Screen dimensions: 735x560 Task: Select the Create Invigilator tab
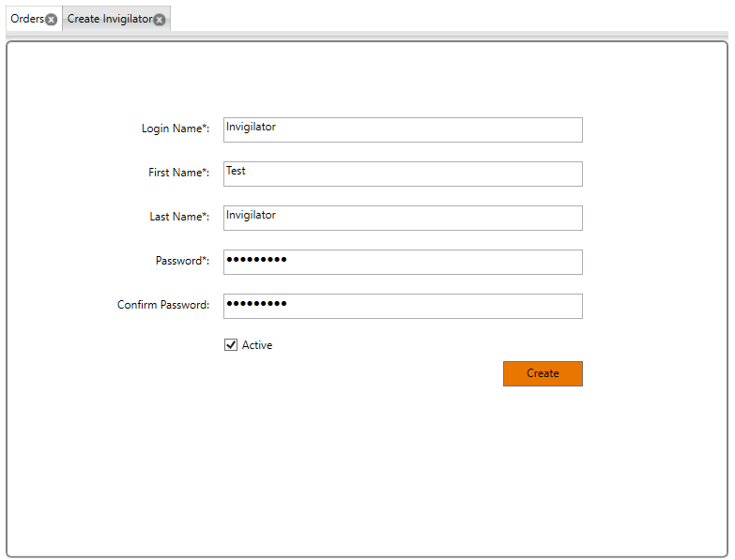click(x=109, y=19)
